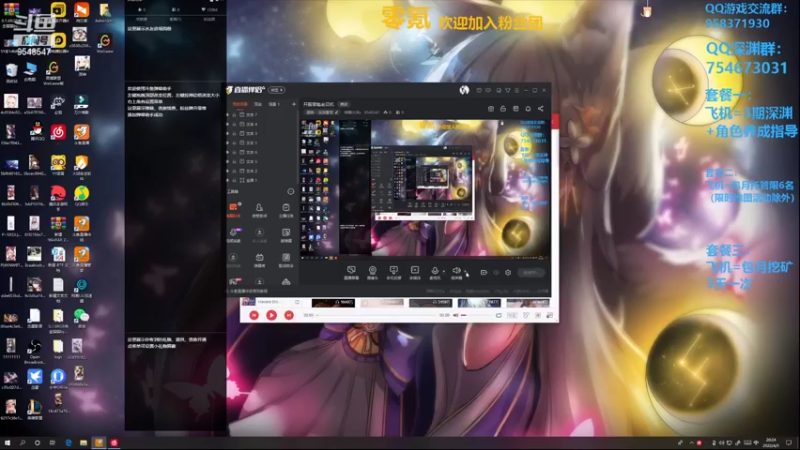Open the green WeChat desktop icon

[x=81, y=317]
